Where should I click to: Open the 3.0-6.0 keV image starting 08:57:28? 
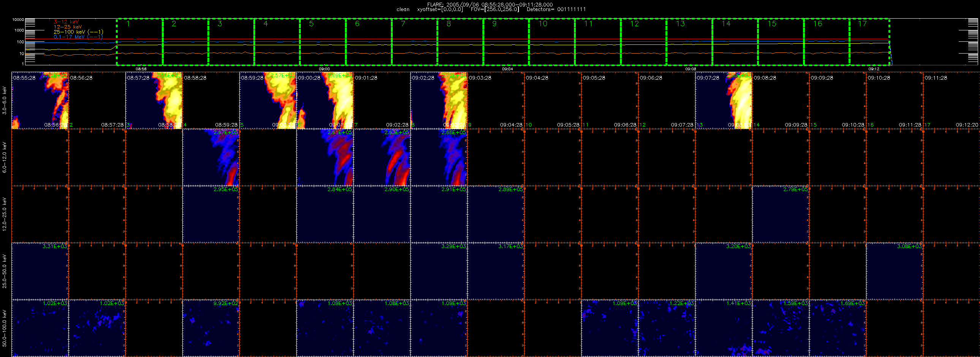click(154, 100)
